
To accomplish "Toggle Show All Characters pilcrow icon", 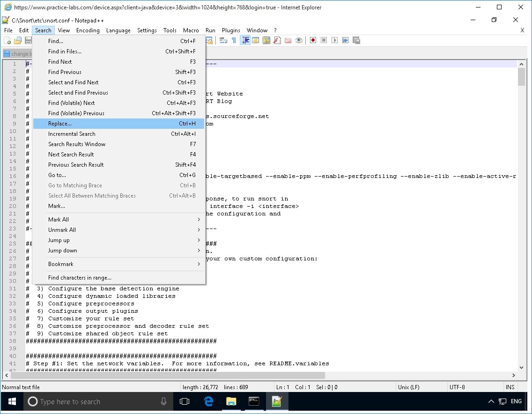I will pyautogui.click(x=234, y=41).
